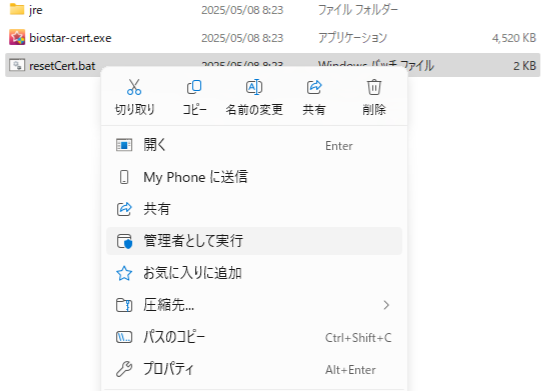Click the Delete (削除) trash icon
The height and width of the screenshot is (391, 544).
click(x=374, y=87)
